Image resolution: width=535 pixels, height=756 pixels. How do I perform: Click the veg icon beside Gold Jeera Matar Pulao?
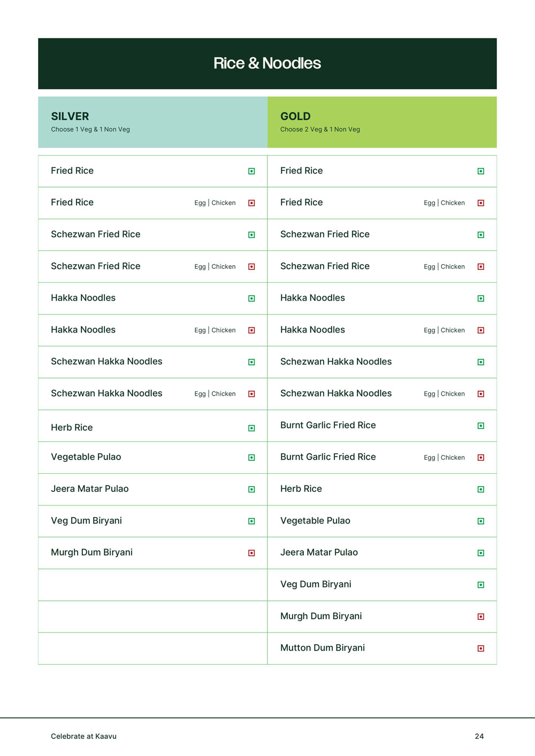tap(480, 553)
